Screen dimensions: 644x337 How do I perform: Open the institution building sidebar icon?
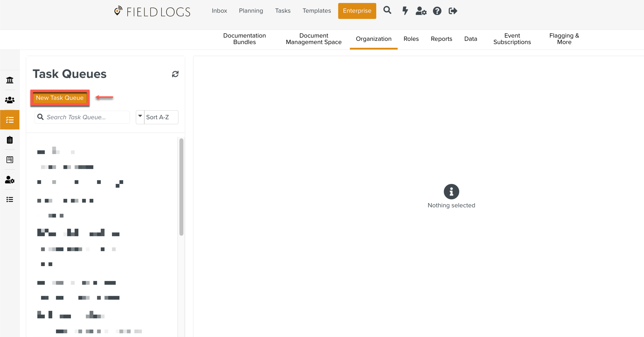(x=10, y=80)
